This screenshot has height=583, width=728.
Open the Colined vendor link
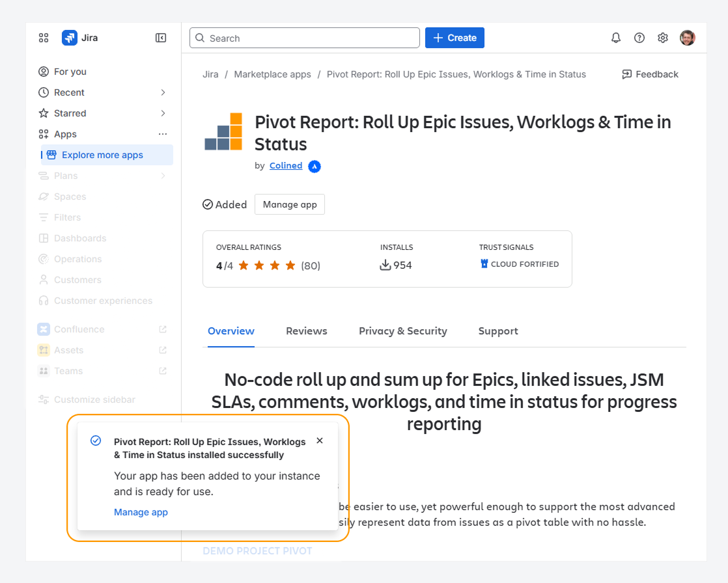click(286, 165)
